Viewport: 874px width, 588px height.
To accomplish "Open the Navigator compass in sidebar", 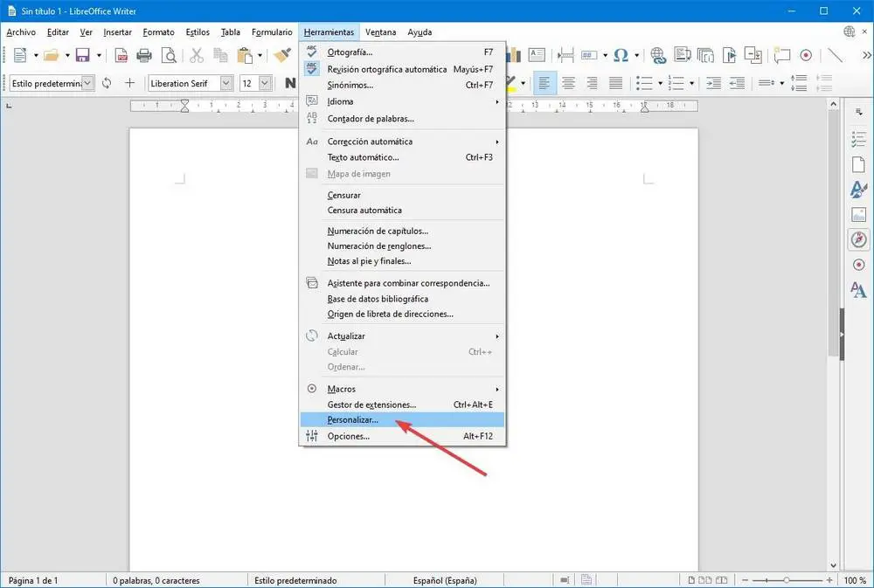I will tap(858, 239).
